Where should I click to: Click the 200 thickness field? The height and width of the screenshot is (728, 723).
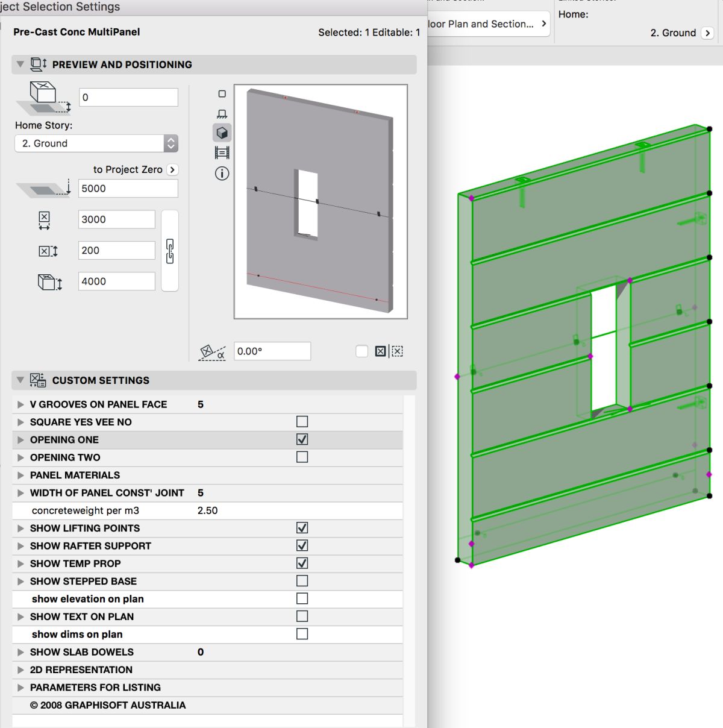[x=117, y=251]
